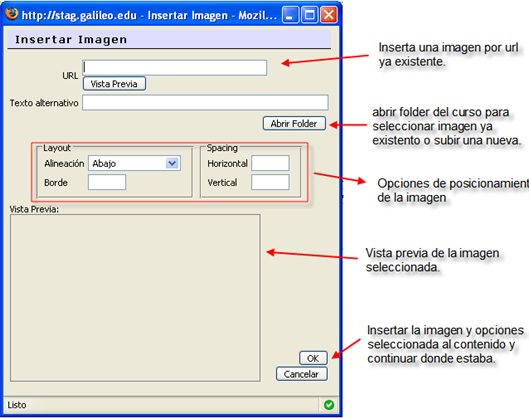Click the window title bar text
The width and height of the screenshot is (529, 418).
coord(149,16)
